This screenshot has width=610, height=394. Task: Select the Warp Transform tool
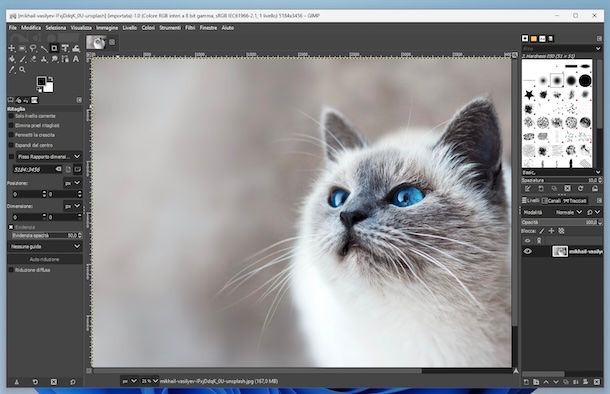click(76, 48)
